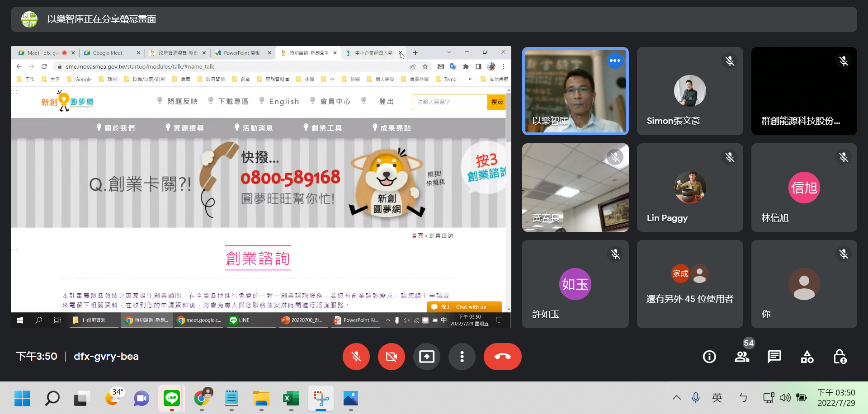Unmute the microphone in Meet
The image size is (868, 414).
tap(356, 357)
